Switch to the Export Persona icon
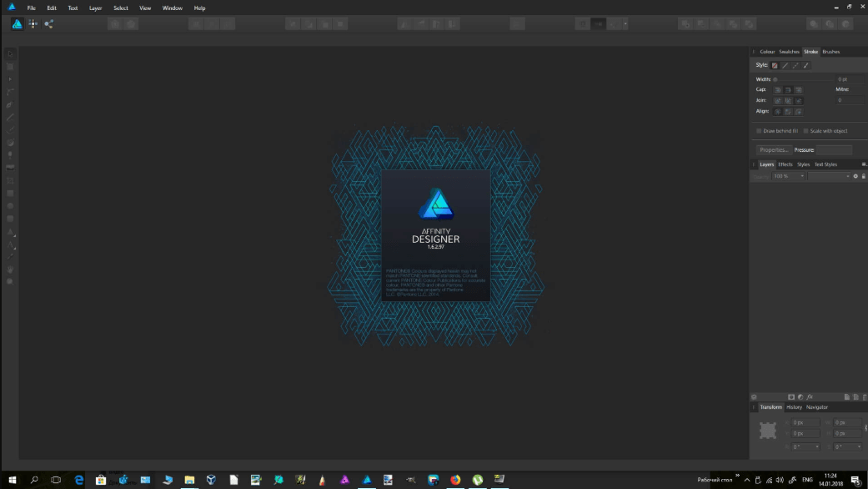 49,24
